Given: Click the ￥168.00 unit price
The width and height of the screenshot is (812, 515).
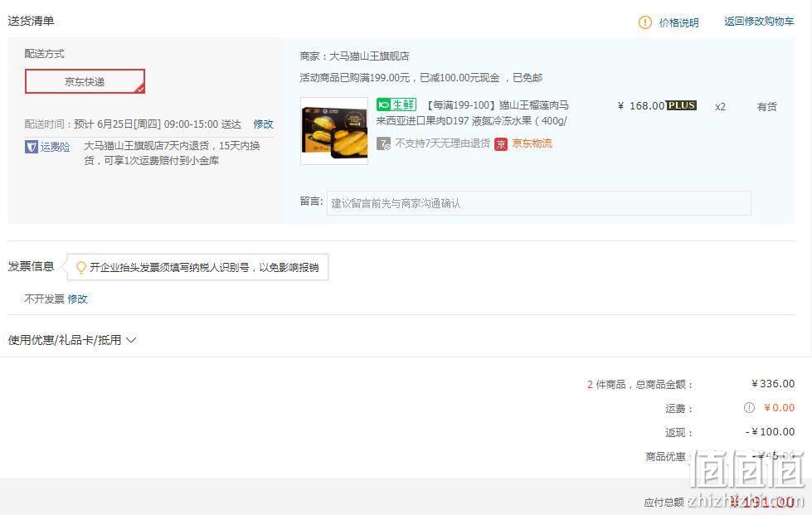Looking at the screenshot, I should [x=642, y=105].
